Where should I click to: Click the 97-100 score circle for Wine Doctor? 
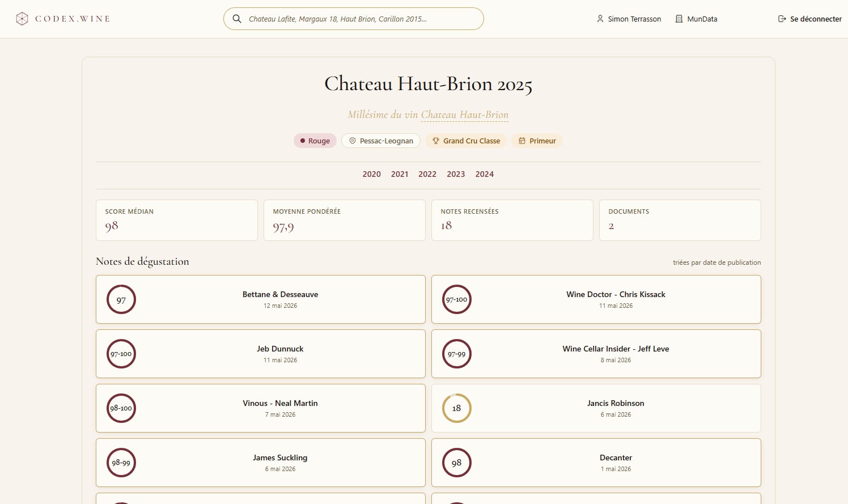457,299
